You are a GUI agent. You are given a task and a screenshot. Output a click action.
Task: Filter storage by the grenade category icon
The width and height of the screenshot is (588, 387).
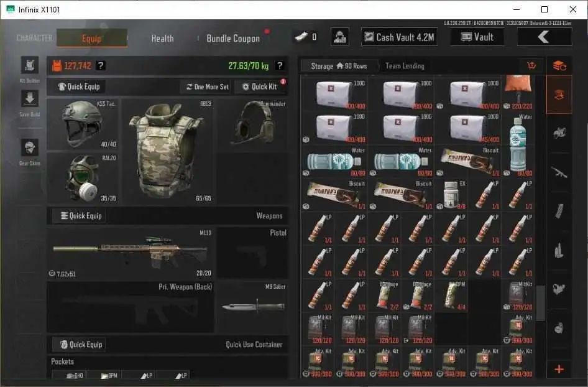point(559,328)
